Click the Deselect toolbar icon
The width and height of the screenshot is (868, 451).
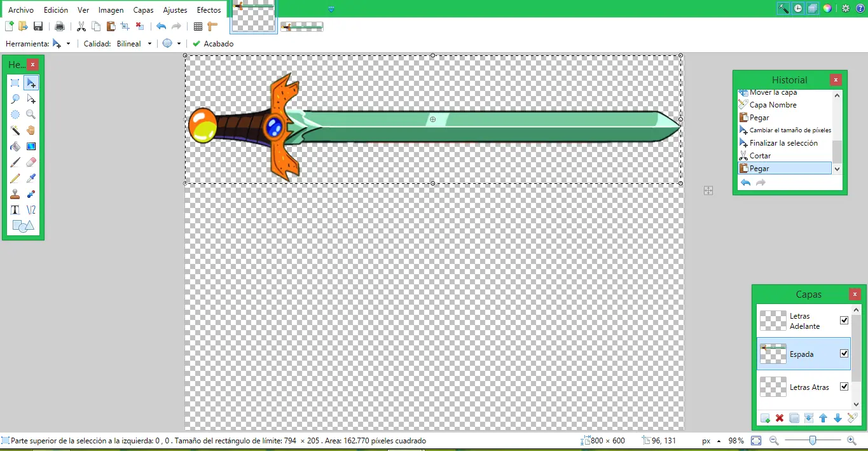point(140,26)
